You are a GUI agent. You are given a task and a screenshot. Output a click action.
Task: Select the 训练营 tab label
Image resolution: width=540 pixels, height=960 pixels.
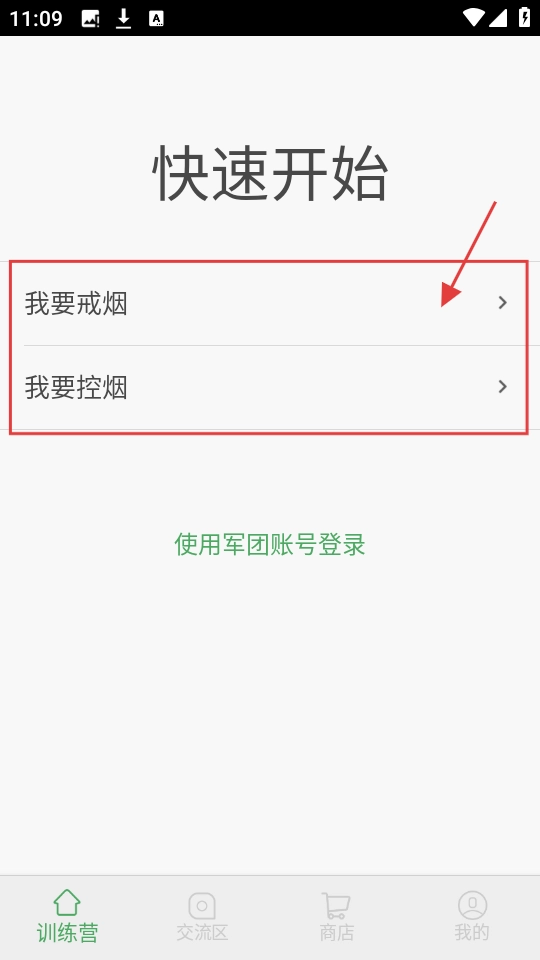pos(67,932)
